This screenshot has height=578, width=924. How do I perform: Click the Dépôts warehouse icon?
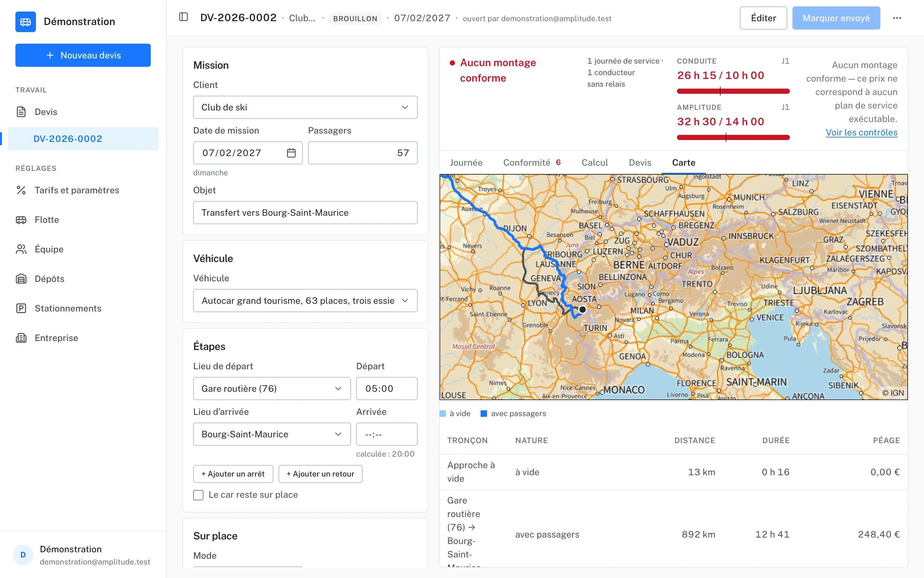[21, 279]
